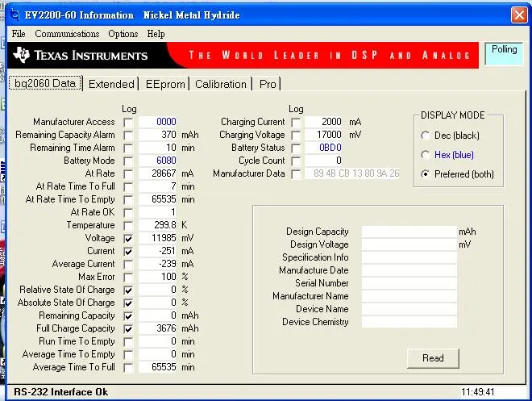The width and height of the screenshot is (532, 401).
Task: Enable logging for Temperature
Action: click(x=128, y=225)
